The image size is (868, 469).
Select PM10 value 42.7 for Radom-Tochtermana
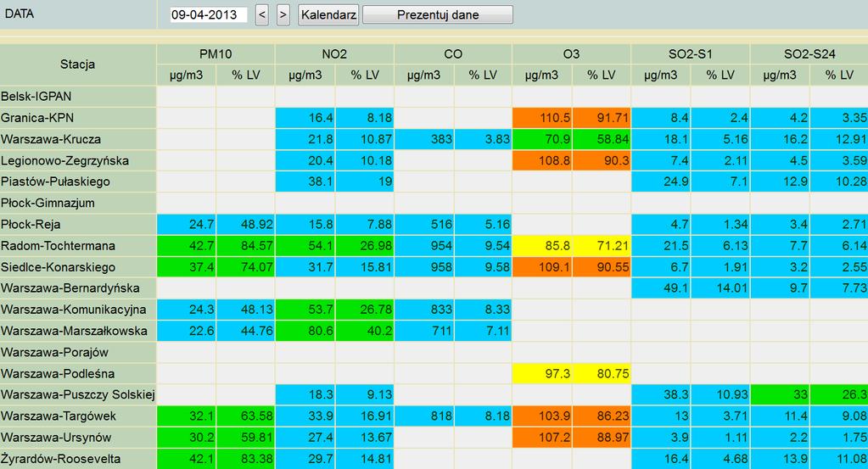186,246
